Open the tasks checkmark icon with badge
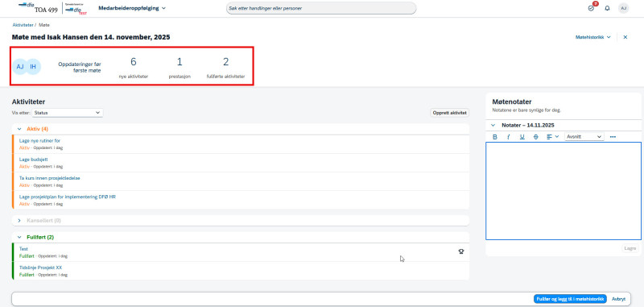This screenshot has width=644, height=307. (x=592, y=8)
